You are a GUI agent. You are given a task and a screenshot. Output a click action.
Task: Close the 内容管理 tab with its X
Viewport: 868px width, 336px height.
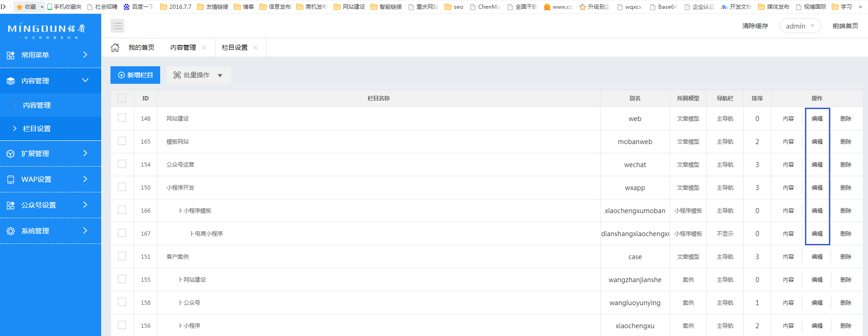[204, 47]
